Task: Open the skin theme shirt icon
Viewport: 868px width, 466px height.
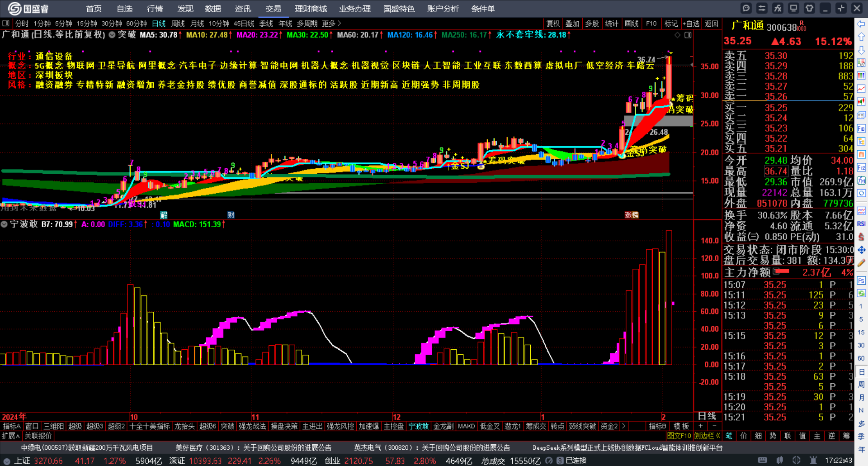Action: pos(809,8)
